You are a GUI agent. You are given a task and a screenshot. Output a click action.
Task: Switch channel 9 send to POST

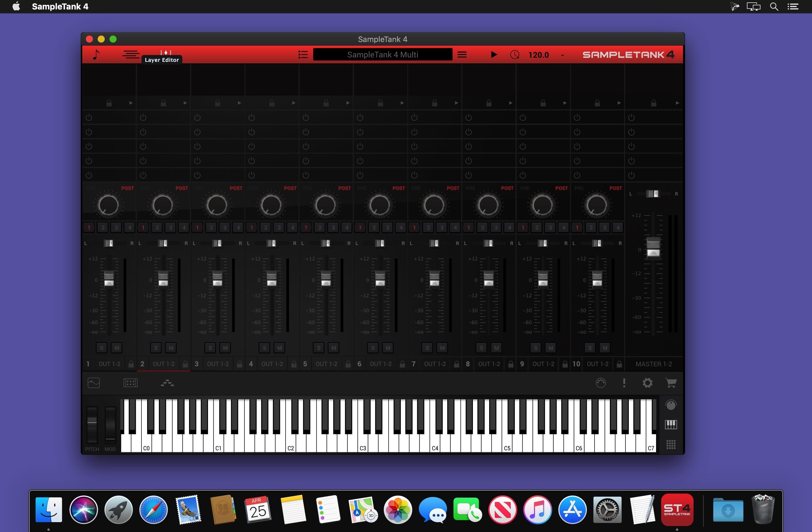pyautogui.click(x=562, y=188)
